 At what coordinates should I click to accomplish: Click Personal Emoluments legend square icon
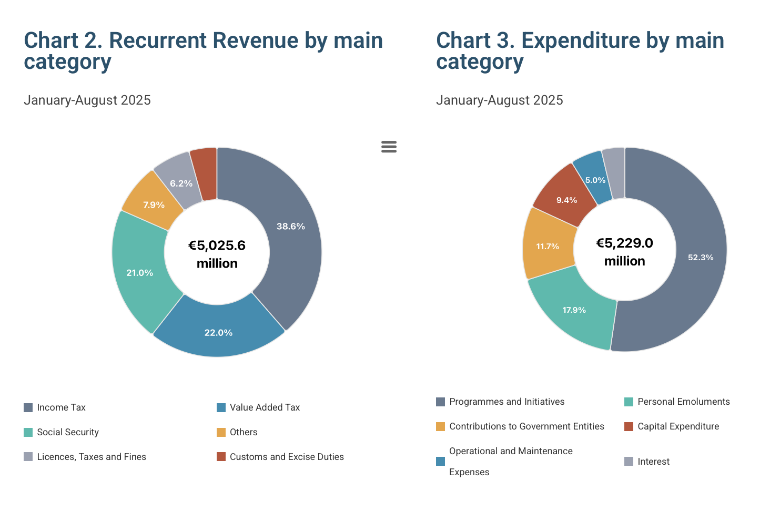[x=629, y=402]
